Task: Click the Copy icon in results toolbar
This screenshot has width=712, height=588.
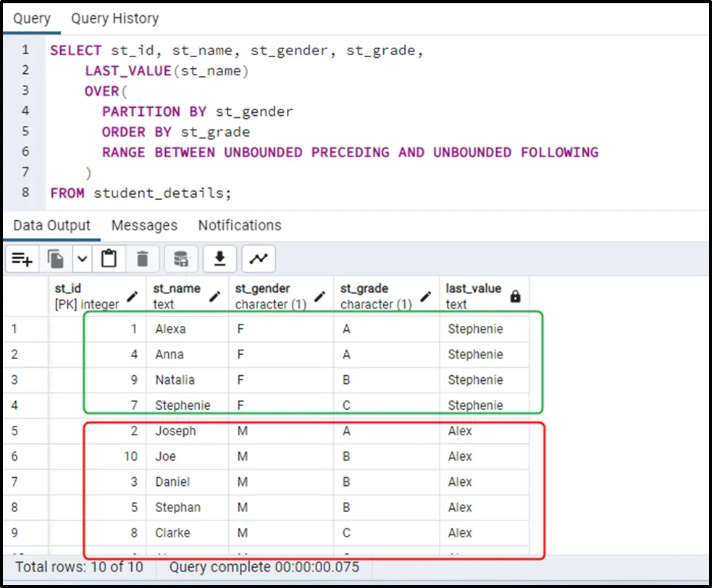Action: coord(55,259)
